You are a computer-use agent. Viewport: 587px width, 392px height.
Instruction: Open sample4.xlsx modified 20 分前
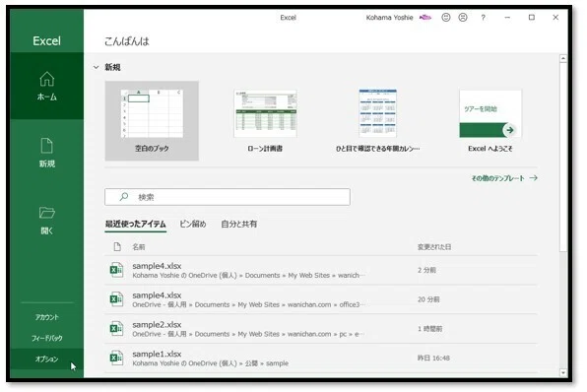[321, 299]
